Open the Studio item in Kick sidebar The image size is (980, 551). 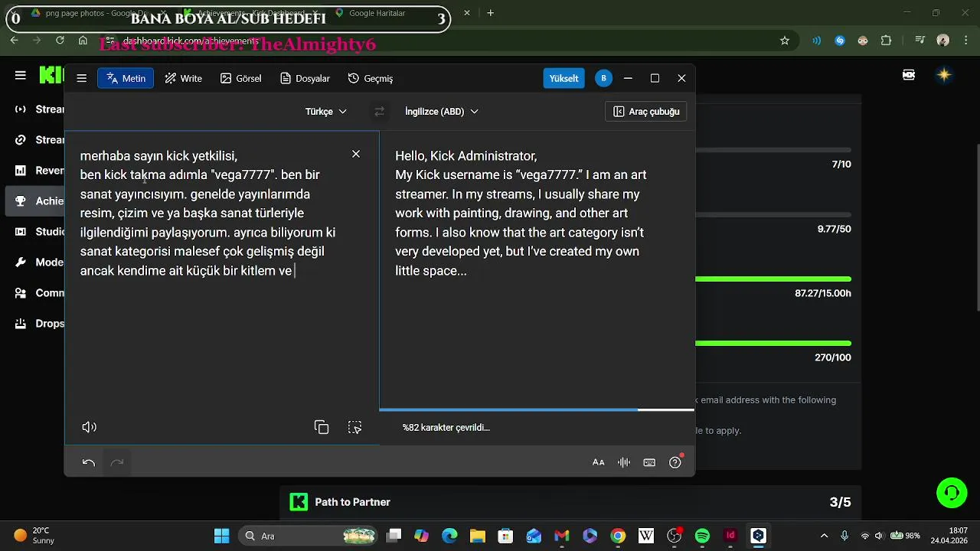(40, 232)
